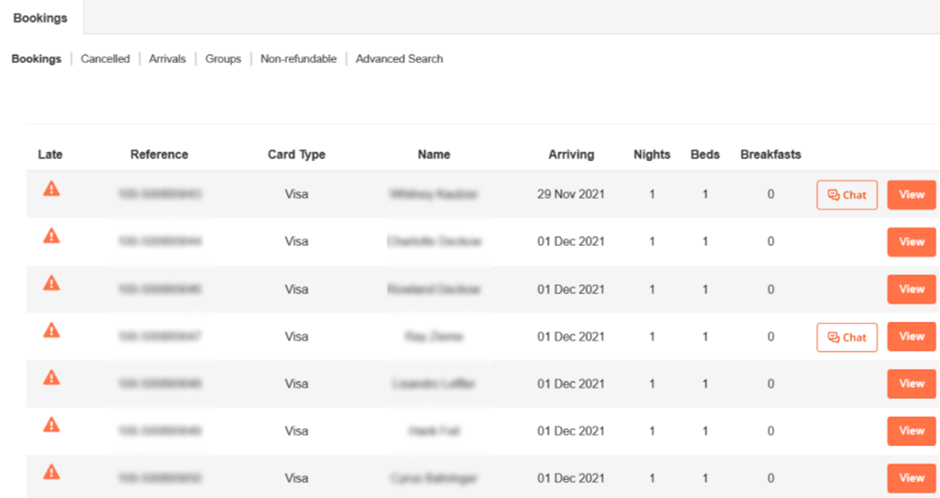Open the Groups tab

pos(223,59)
